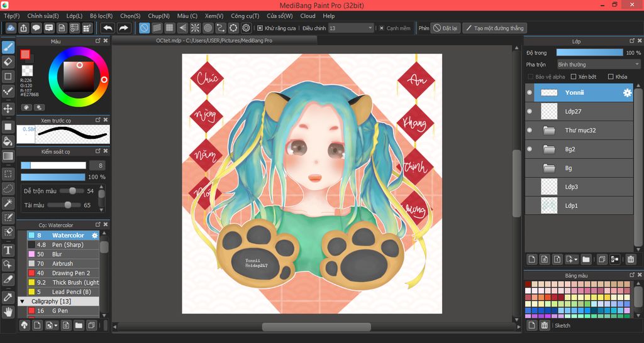Image resolution: width=644 pixels, height=343 pixels.
Task: Open the Công cụ(T) menu
Action: 245,16
